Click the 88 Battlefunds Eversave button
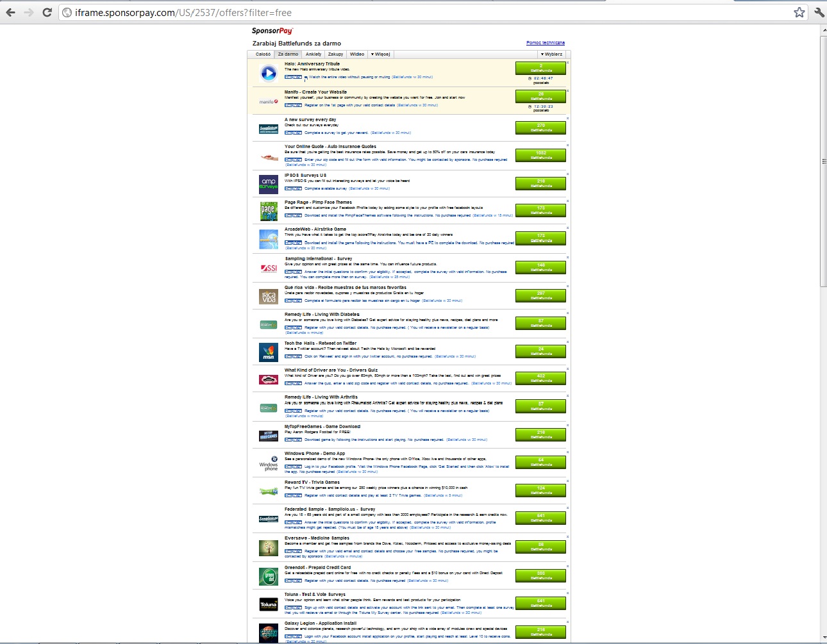Viewport: 827px width, 644px height. click(540, 547)
